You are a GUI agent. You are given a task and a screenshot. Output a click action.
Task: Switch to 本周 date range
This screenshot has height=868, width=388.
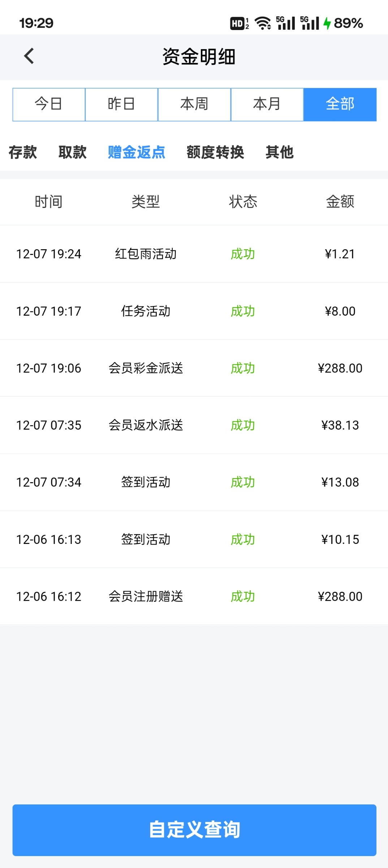tap(194, 104)
